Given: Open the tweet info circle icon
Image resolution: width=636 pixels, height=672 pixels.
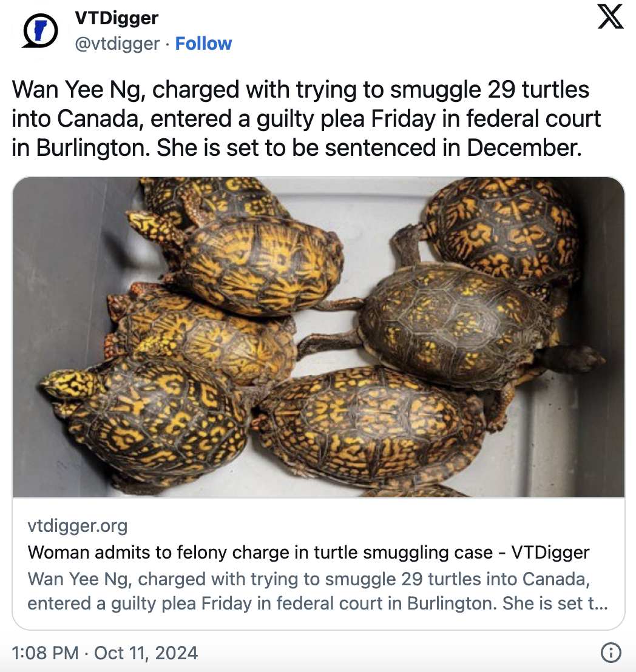Looking at the screenshot, I should [x=610, y=653].
